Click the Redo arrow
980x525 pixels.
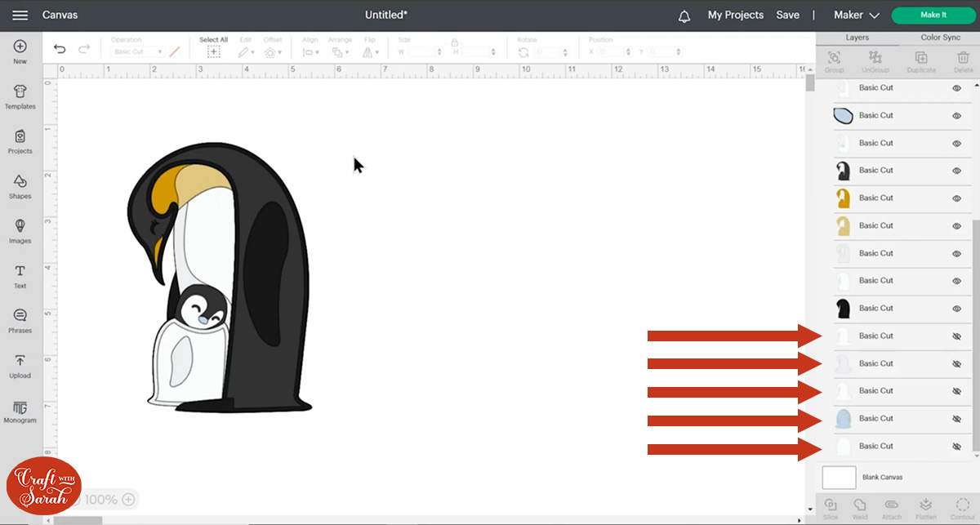(x=83, y=50)
